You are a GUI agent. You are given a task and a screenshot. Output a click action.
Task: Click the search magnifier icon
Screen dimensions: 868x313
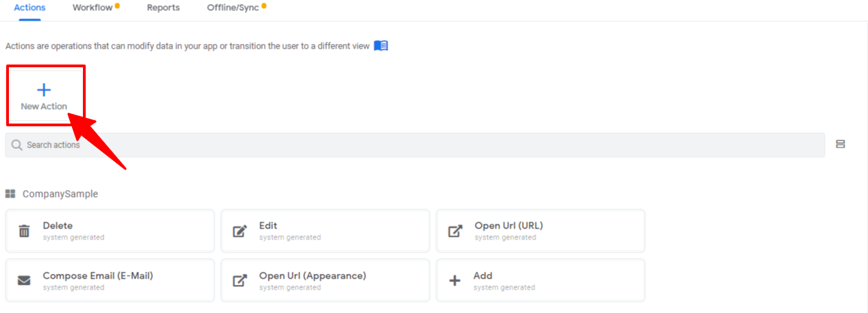[17, 145]
